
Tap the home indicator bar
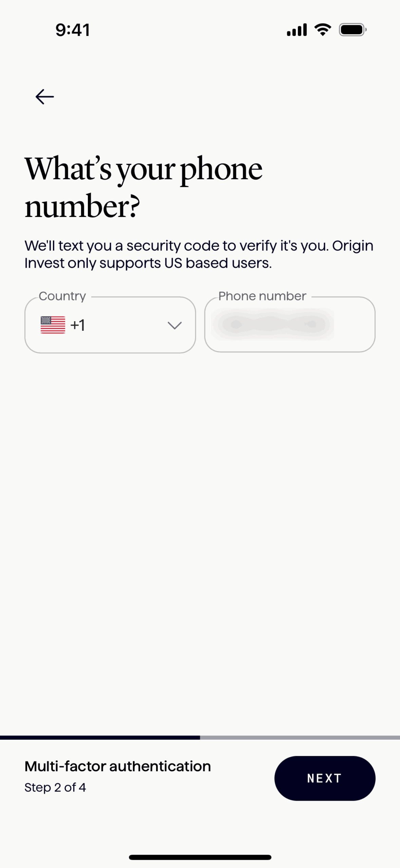200,857
